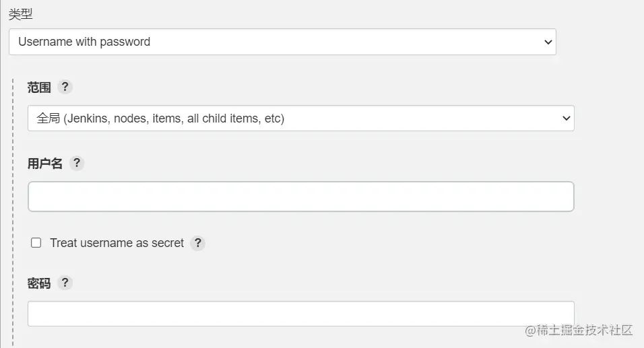644x348 pixels.
Task: Enable Treat username as secret checkbox
Action: [x=36, y=243]
